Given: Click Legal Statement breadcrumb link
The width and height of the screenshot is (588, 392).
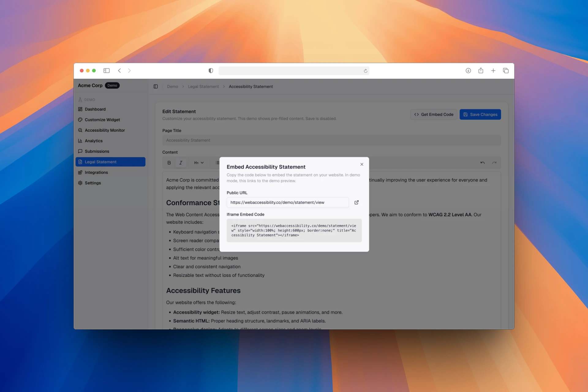Looking at the screenshot, I should (x=203, y=87).
